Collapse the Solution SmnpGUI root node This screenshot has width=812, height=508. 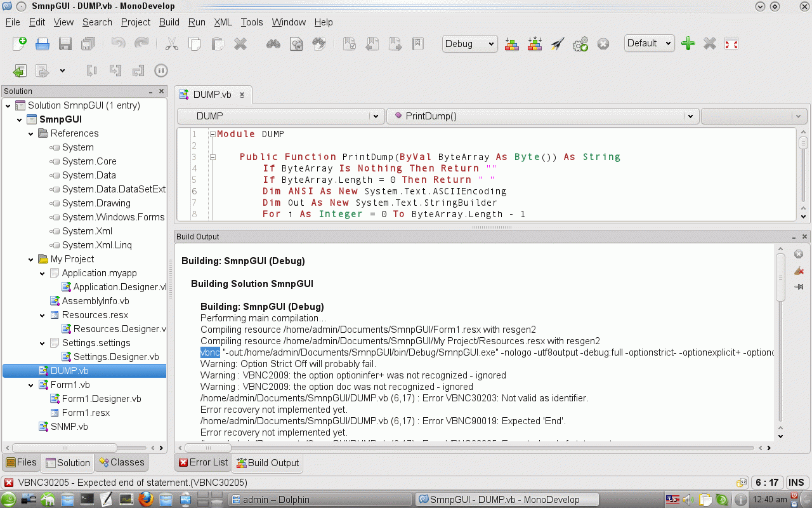(8, 105)
